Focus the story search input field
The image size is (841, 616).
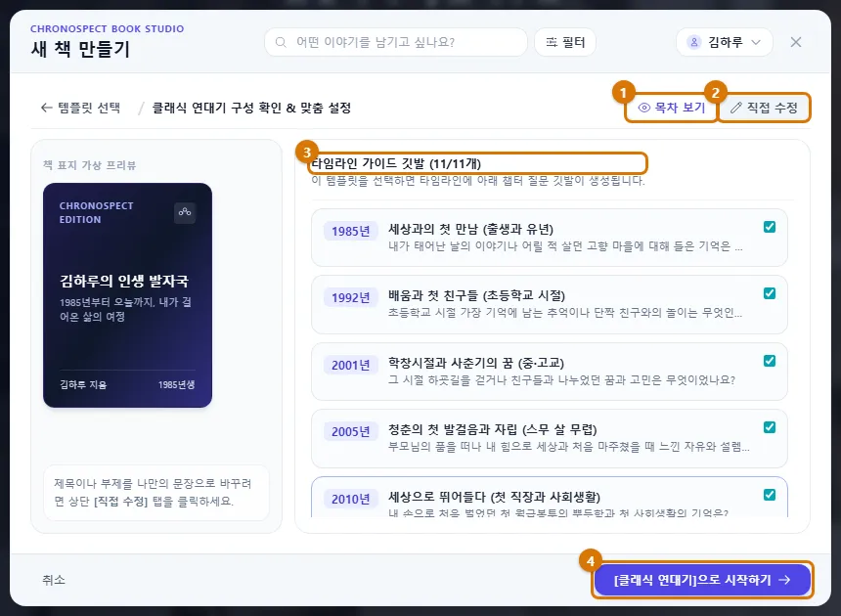pos(396,42)
